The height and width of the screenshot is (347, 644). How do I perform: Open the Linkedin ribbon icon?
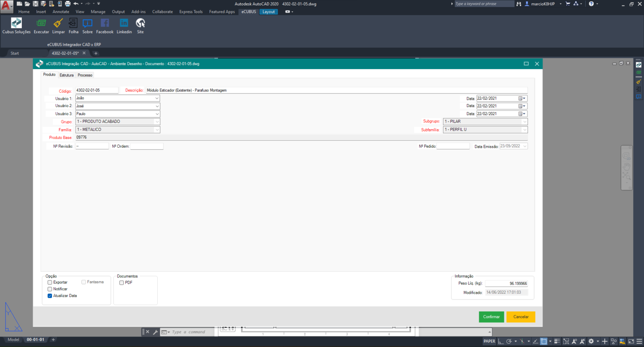[124, 23]
